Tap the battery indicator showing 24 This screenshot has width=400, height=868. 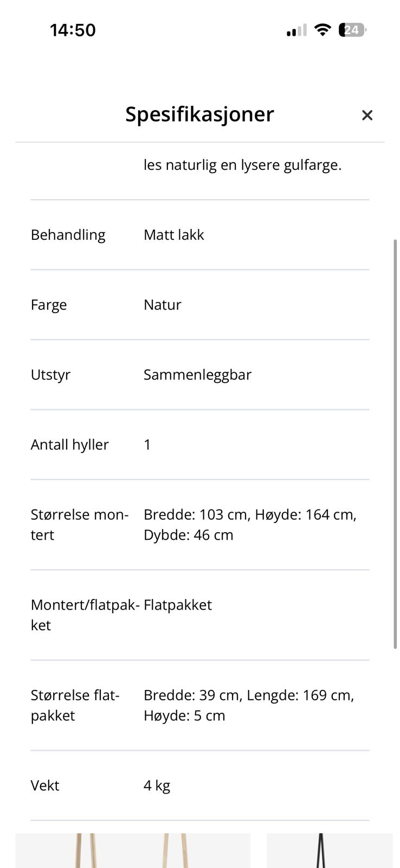[352, 30]
